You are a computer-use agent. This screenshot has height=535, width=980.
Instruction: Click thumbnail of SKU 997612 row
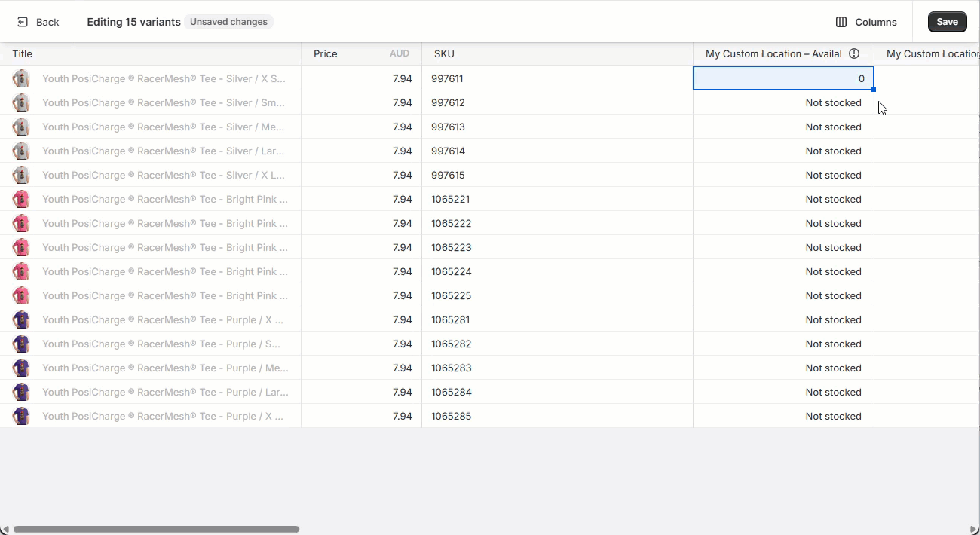click(21, 102)
